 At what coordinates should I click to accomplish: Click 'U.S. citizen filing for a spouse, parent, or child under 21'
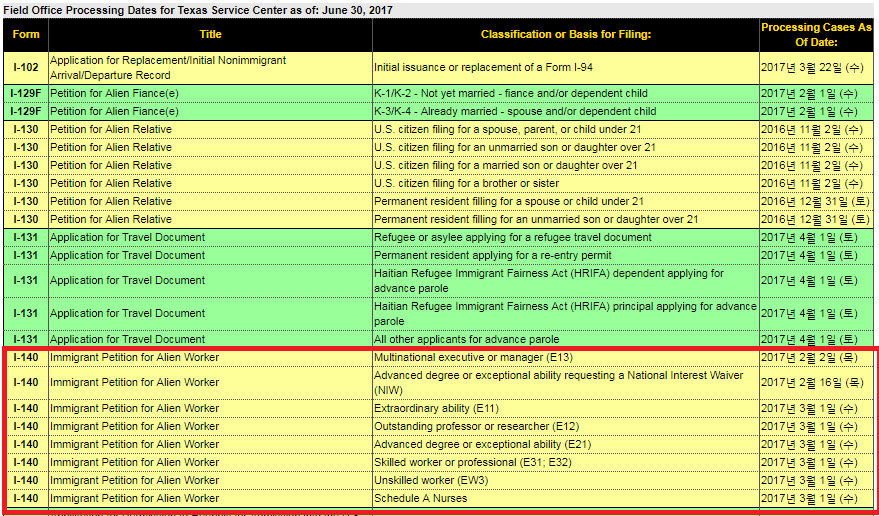507,129
